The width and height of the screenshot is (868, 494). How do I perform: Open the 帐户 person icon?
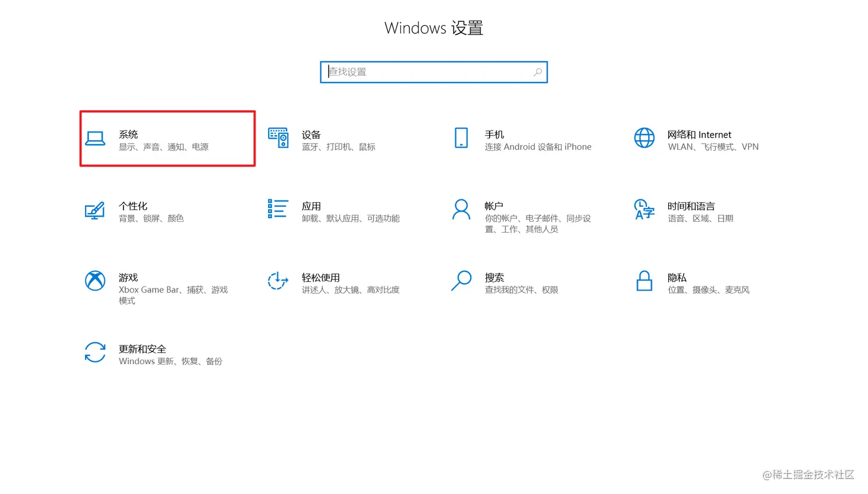tap(461, 210)
